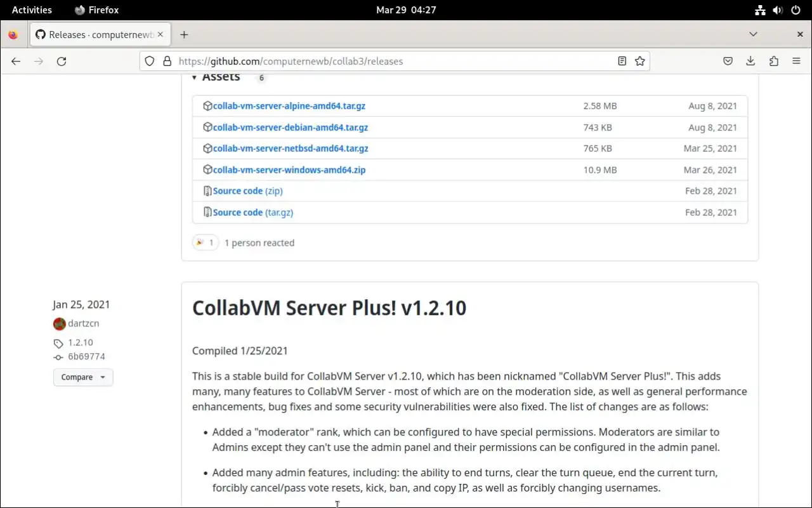The height and width of the screenshot is (508, 812).
Task: Click package icon beside netbsd asset
Action: [x=207, y=148]
